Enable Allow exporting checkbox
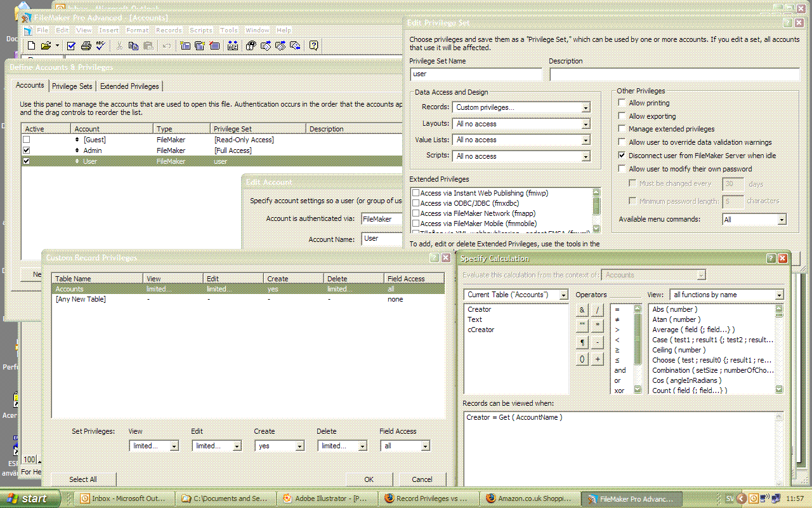 [x=622, y=116]
